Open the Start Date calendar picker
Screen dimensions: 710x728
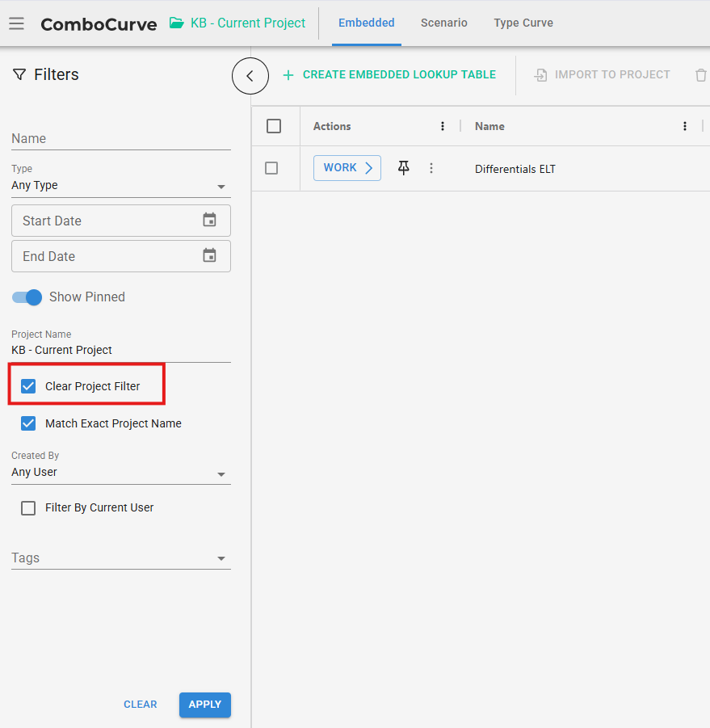tap(209, 220)
